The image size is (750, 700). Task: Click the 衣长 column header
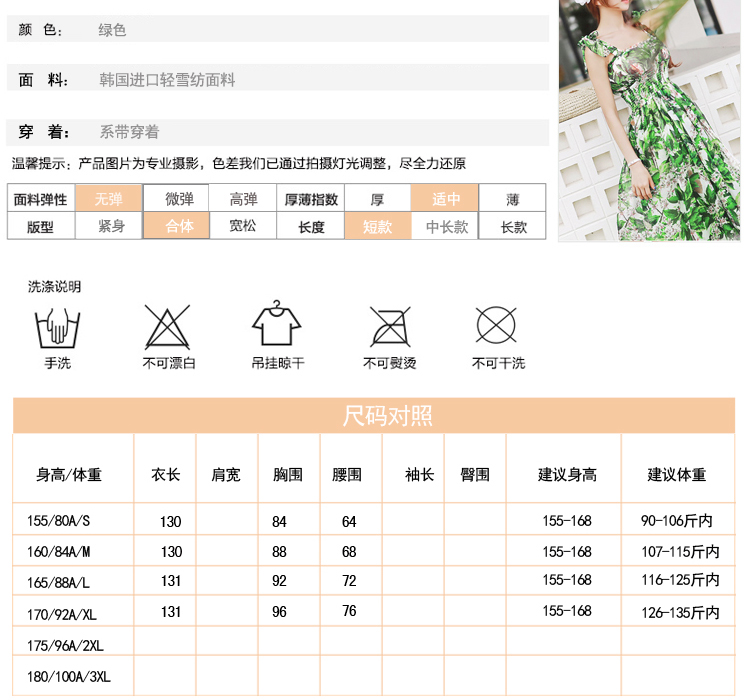(x=165, y=468)
